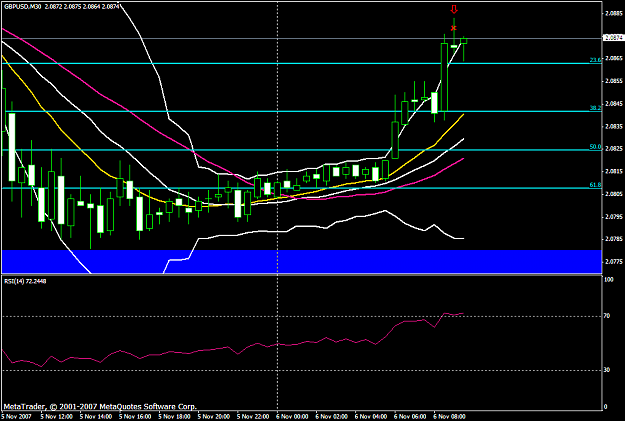Viewport: 625px width, 421px height.
Task: Click the RSI scale value 70
Action: click(607, 316)
